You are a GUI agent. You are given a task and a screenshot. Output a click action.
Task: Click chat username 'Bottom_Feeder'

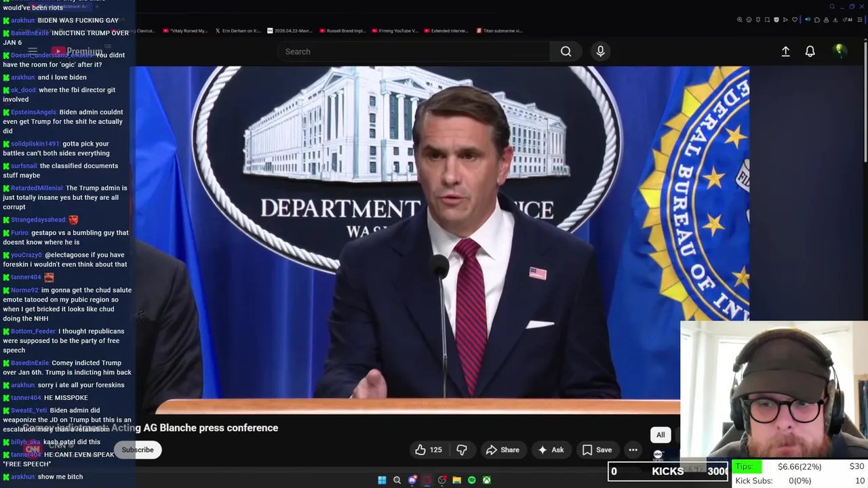tap(33, 331)
